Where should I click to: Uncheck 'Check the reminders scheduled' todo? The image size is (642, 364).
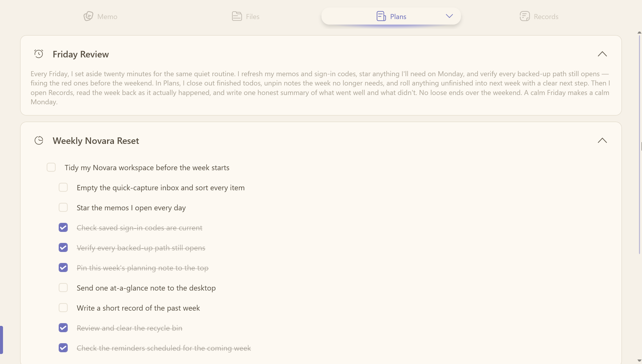(x=63, y=348)
